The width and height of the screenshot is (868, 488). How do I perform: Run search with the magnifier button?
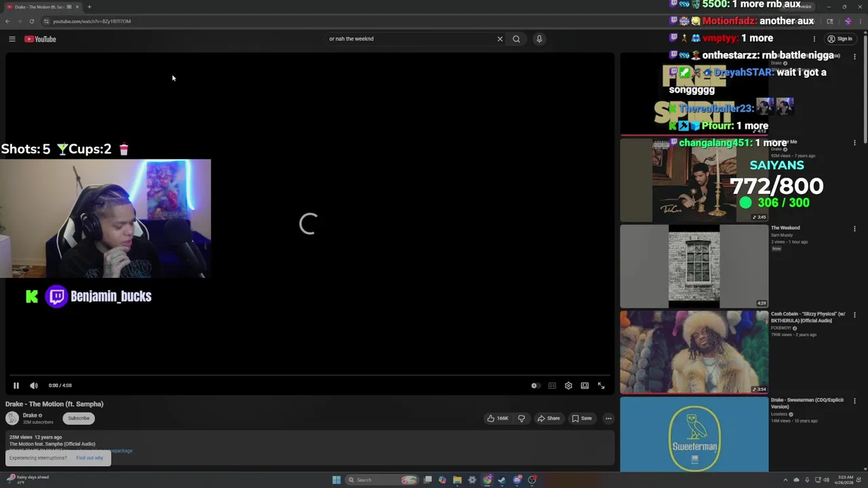(516, 39)
